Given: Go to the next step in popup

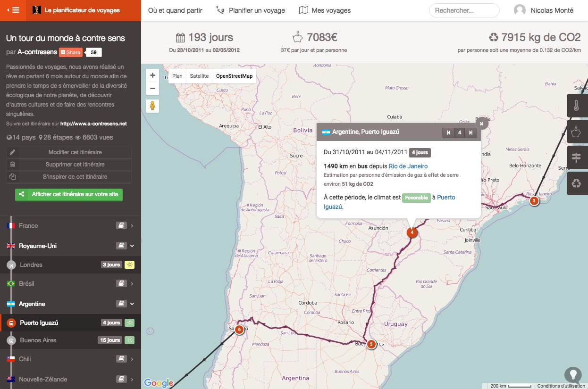Looking at the screenshot, I should pos(470,133).
